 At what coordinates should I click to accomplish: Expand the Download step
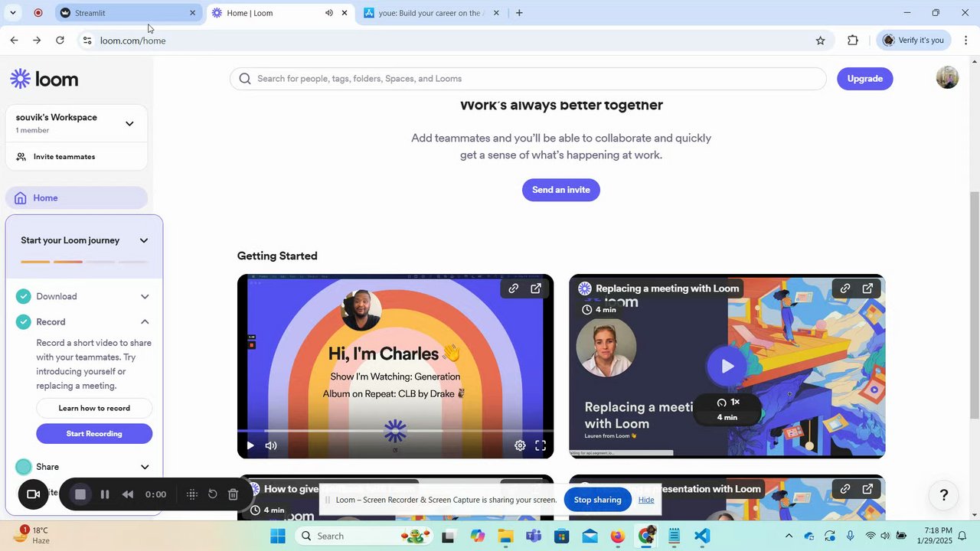[x=145, y=297]
